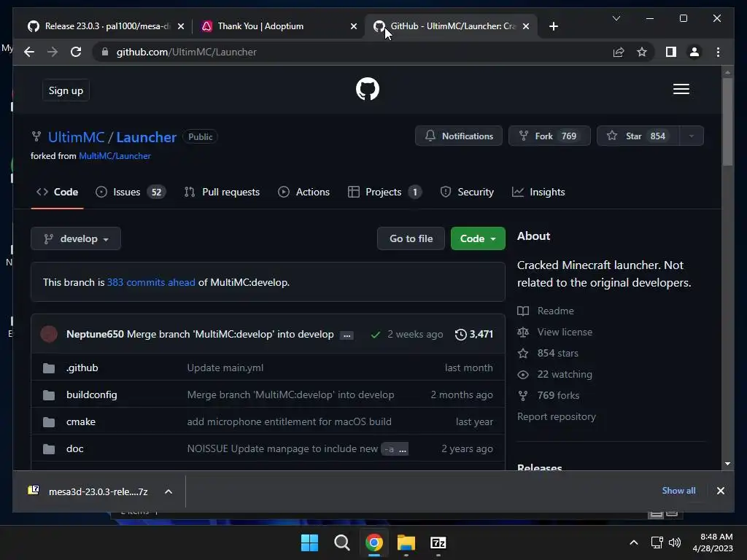
Task: Click the browser back arrow
Action: (29, 52)
